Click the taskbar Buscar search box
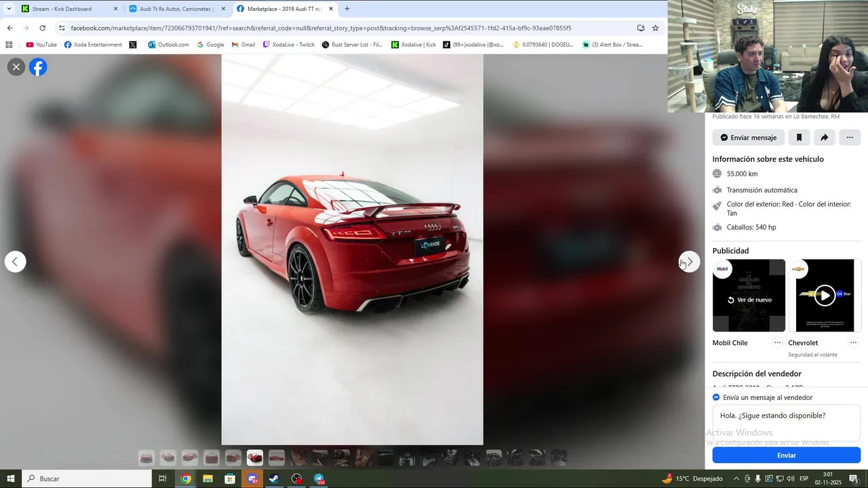This screenshot has height=488, width=868. 87,479
